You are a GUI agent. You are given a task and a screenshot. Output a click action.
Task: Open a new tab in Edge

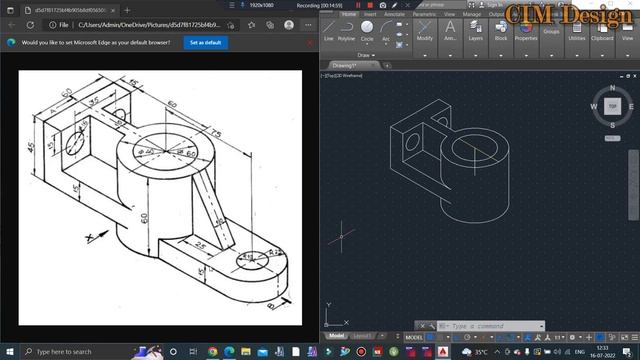(x=127, y=10)
